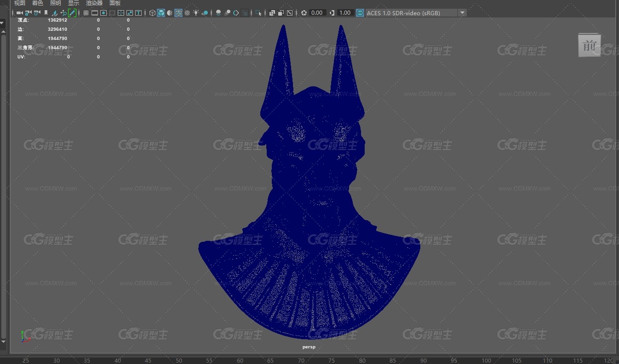Toggle the Shadows icon
Viewport: 619px width, 364px height.
205,13
